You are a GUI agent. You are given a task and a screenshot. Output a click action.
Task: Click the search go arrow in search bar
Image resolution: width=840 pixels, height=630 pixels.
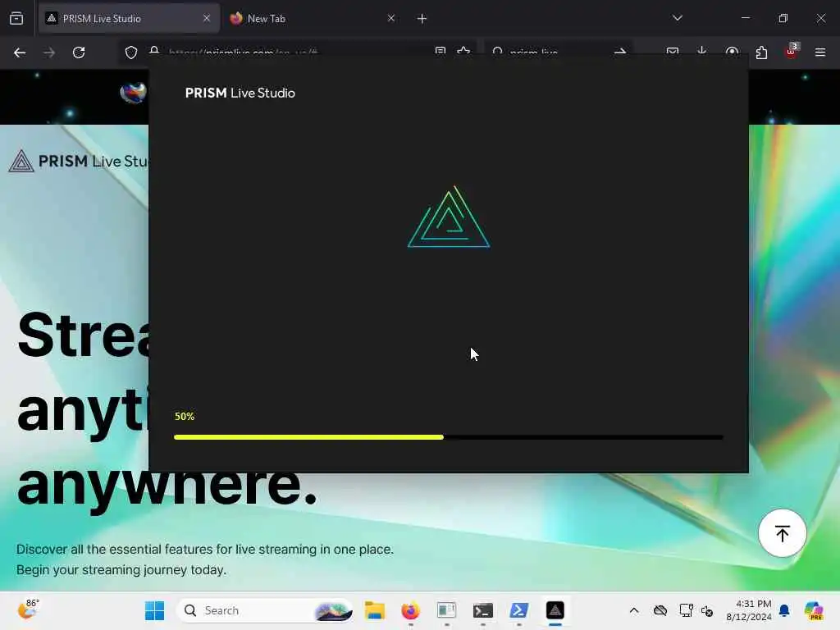[620, 52]
